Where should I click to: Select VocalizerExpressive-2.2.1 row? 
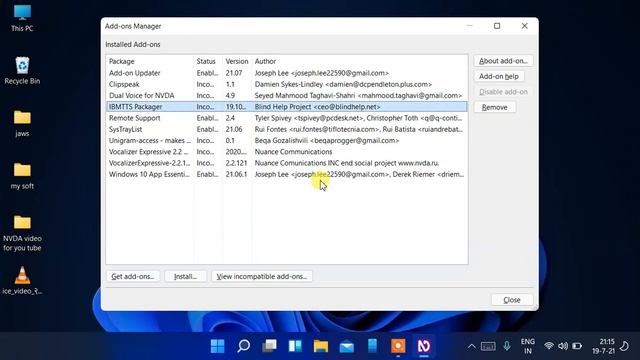coord(287,163)
